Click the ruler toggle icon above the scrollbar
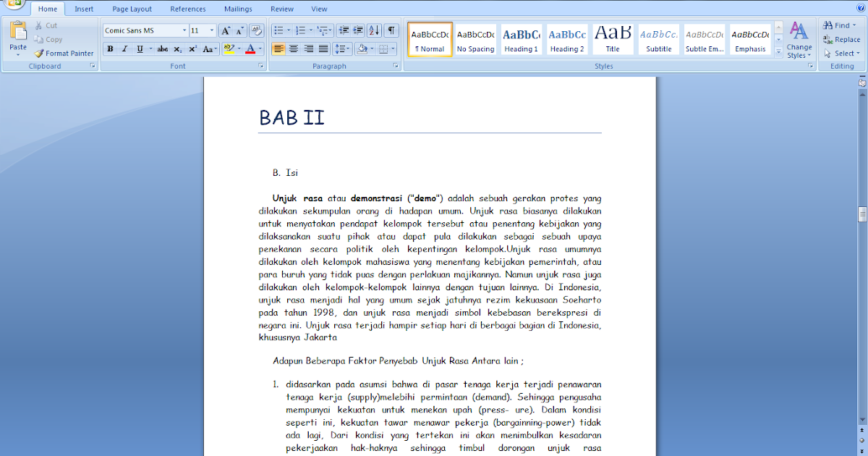This screenshot has width=868, height=456. (862, 83)
